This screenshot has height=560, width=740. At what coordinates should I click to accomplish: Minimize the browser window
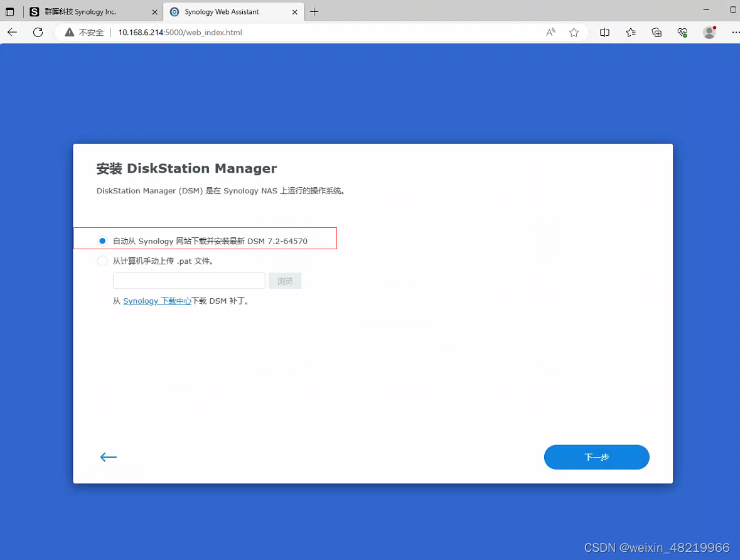pyautogui.click(x=706, y=10)
